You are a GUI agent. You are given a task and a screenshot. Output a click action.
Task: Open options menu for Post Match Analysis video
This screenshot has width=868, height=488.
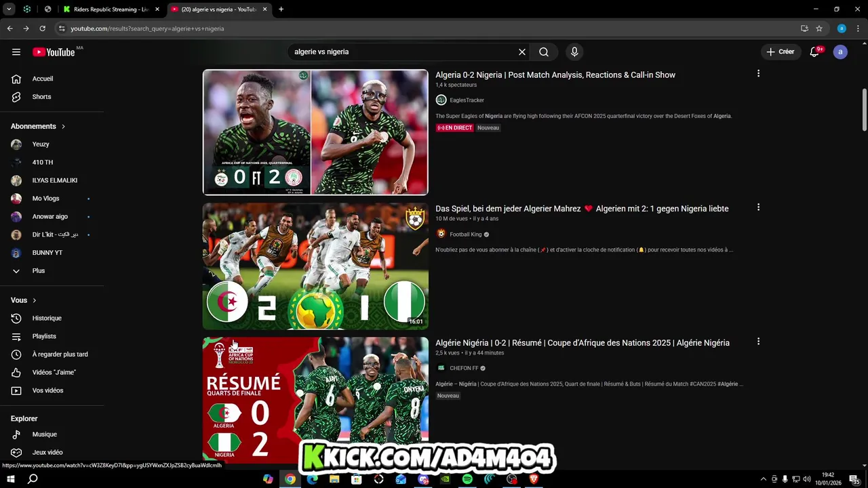click(x=758, y=73)
